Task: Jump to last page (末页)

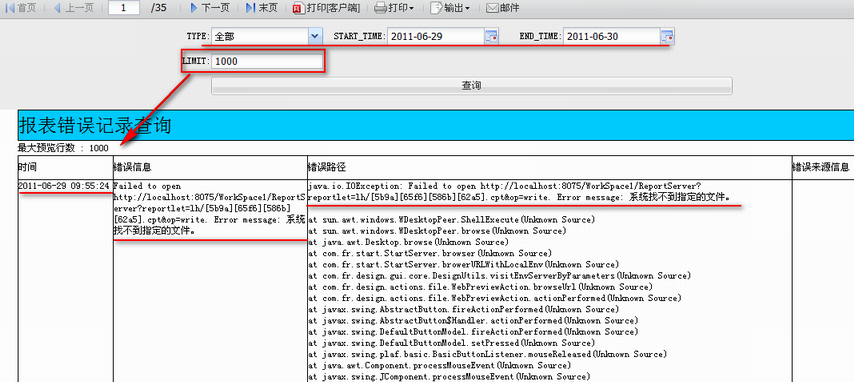Action: [261, 8]
